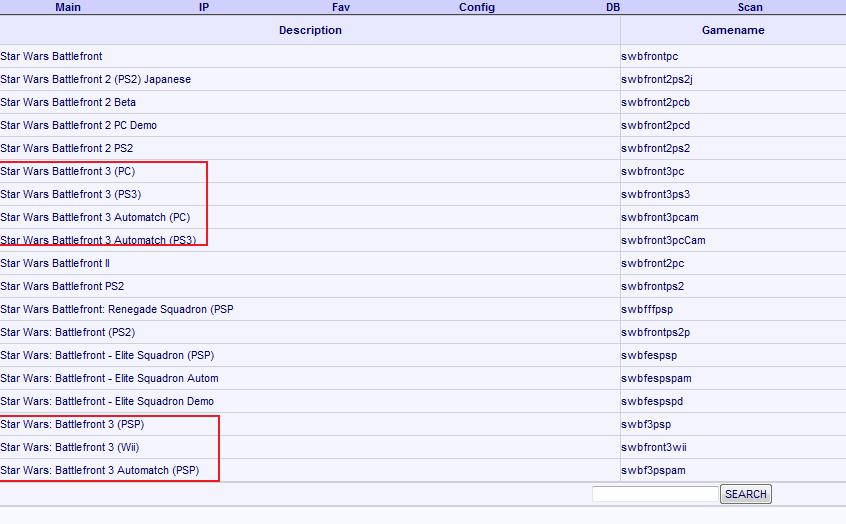The height and width of the screenshot is (524, 846).
Task: Select 'Star Wars Battlefront 2 (PS2) Japanese'
Action: (x=95, y=79)
